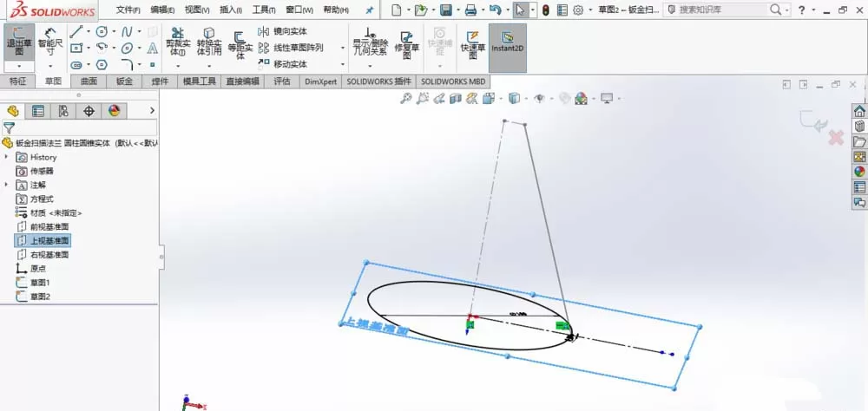Click Convert Entities (转换实体引用) tool
The image size is (868, 411).
[x=209, y=42]
